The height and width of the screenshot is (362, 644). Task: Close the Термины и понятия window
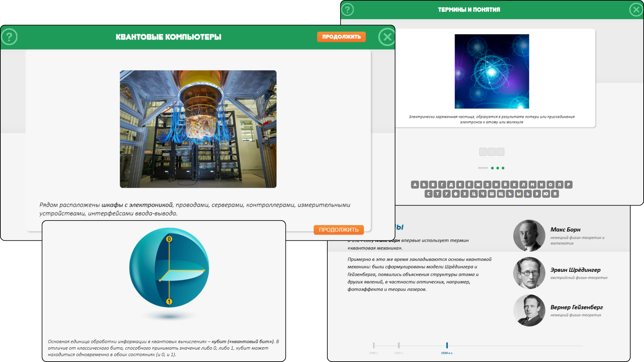click(636, 9)
